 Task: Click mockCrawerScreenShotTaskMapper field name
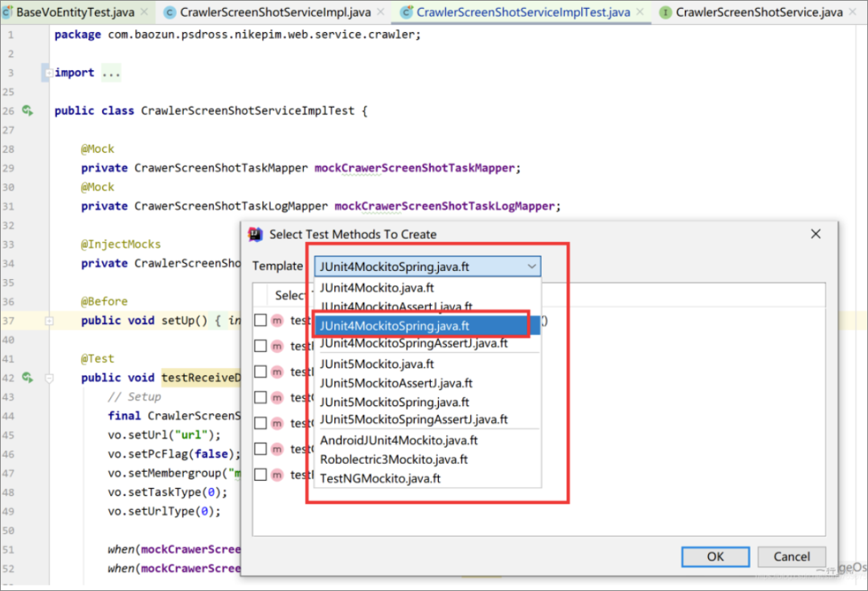(415, 168)
